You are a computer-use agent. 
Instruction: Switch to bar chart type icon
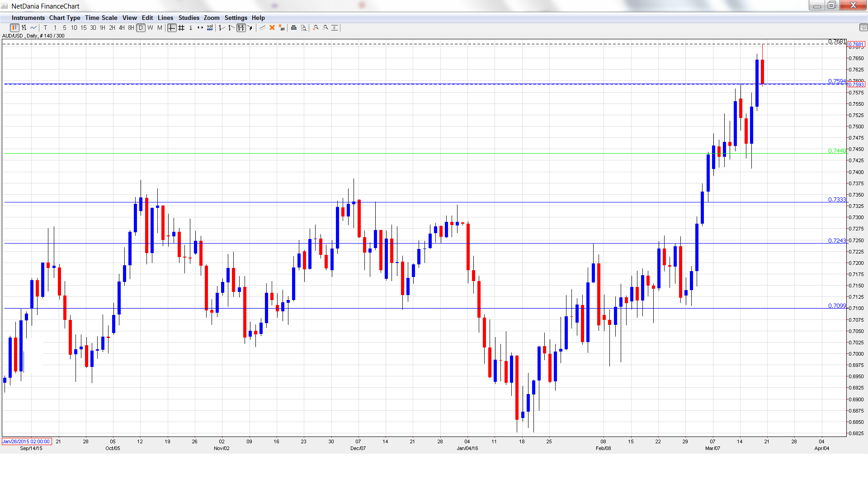tap(24, 28)
